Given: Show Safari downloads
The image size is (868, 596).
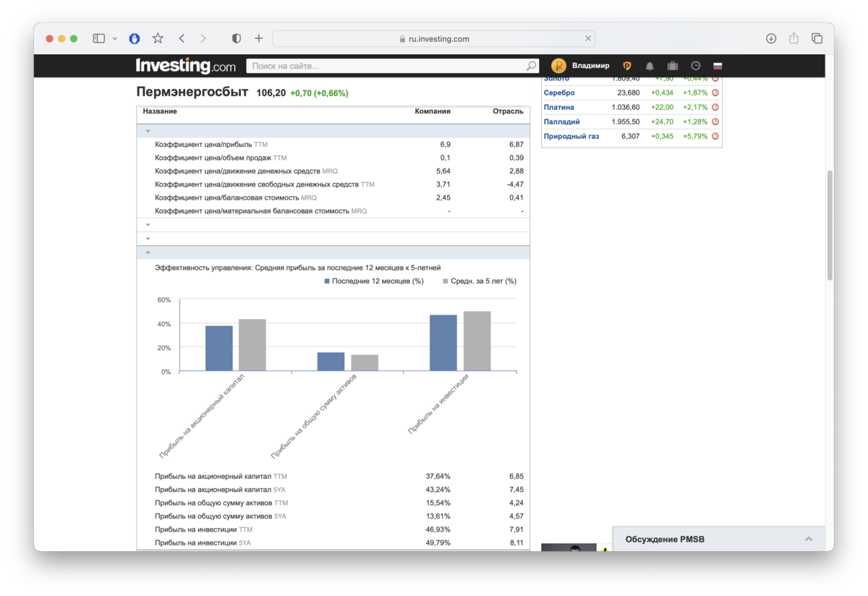Looking at the screenshot, I should [x=771, y=38].
